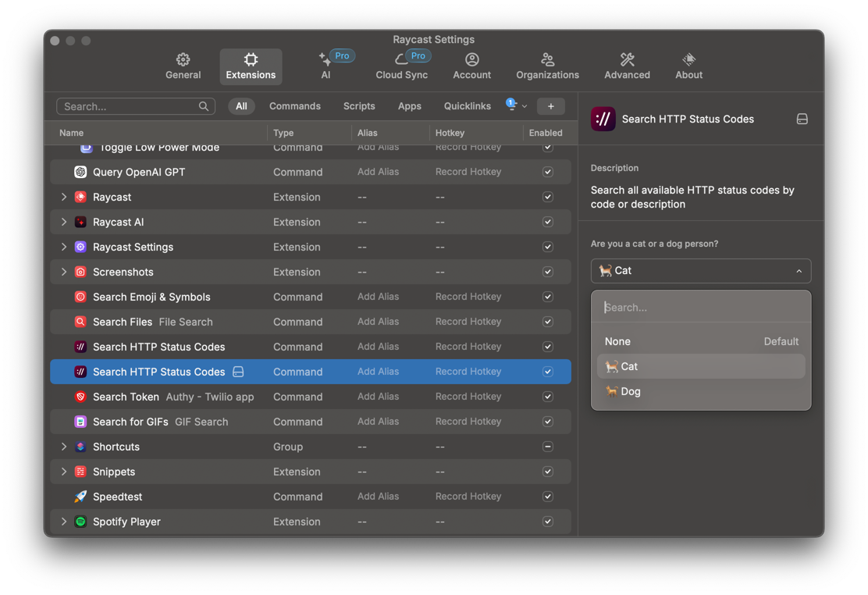This screenshot has height=595, width=868.
Task: Click the large HTTP Status Codes detail icon
Action: click(x=603, y=119)
